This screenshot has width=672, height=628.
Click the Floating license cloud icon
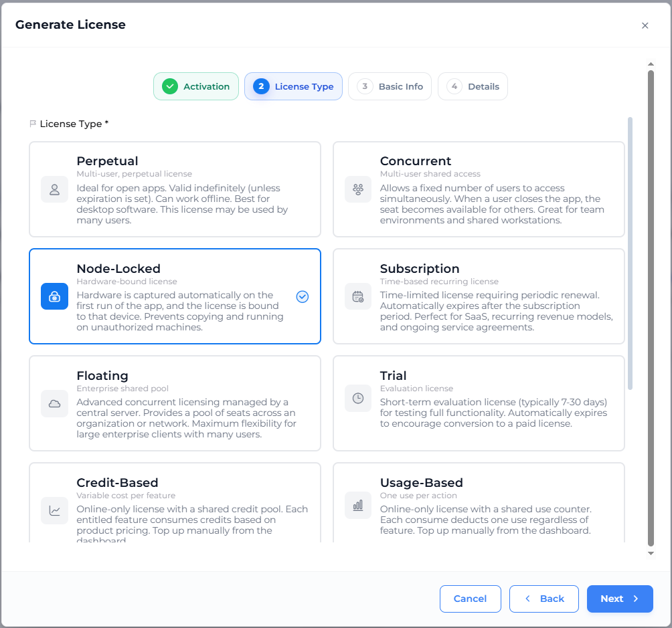[54, 403]
